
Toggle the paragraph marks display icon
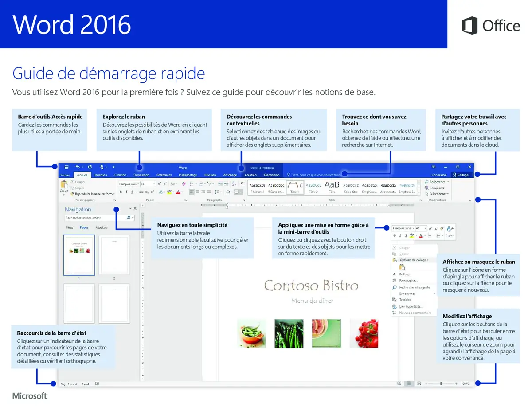[x=243, y=184]
